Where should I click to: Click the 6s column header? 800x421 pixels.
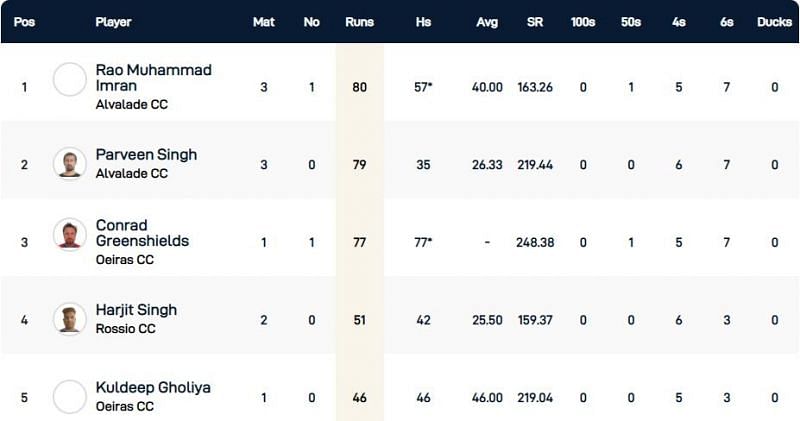pos(726,21)
